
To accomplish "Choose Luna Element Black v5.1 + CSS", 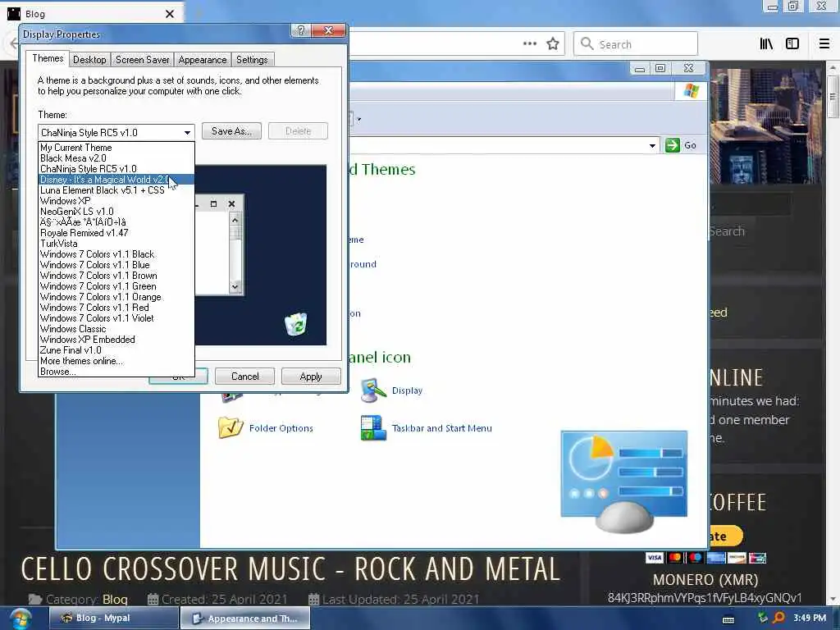I will (116, 190).
